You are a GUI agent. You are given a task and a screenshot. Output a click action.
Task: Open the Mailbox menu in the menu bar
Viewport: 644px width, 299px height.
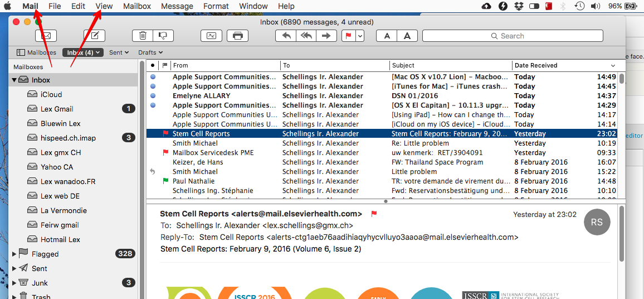point(137,6)
